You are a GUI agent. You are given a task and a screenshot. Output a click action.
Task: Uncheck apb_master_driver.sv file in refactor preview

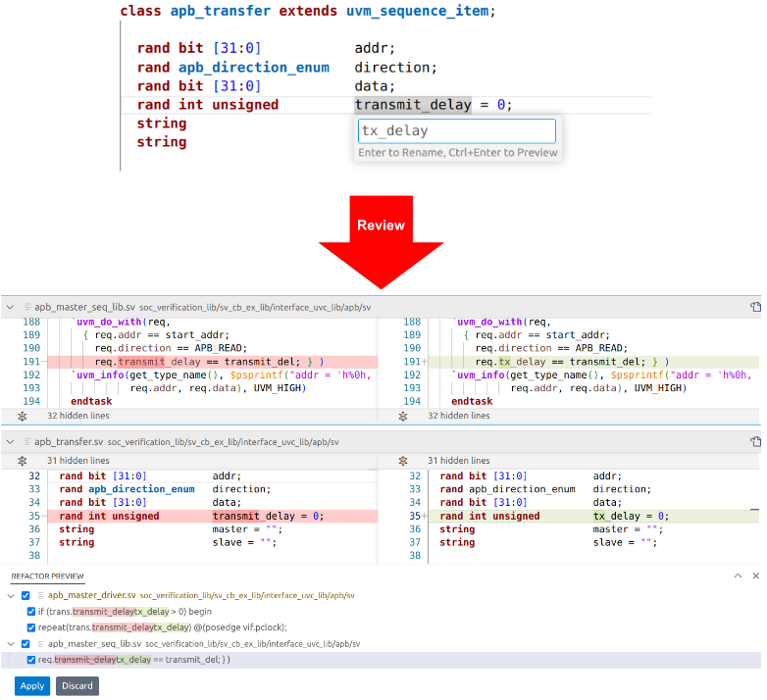click(x=26, y=595)
